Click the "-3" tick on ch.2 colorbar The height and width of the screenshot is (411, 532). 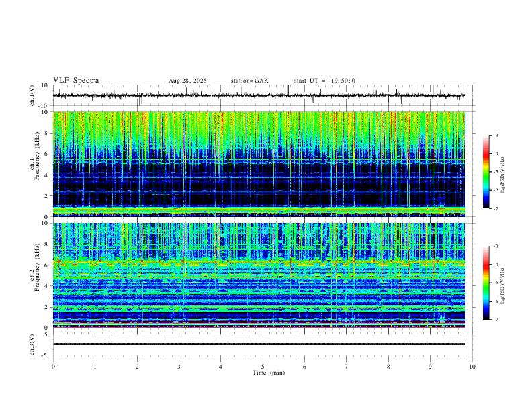pyautogui.click(x=496, y=246)
